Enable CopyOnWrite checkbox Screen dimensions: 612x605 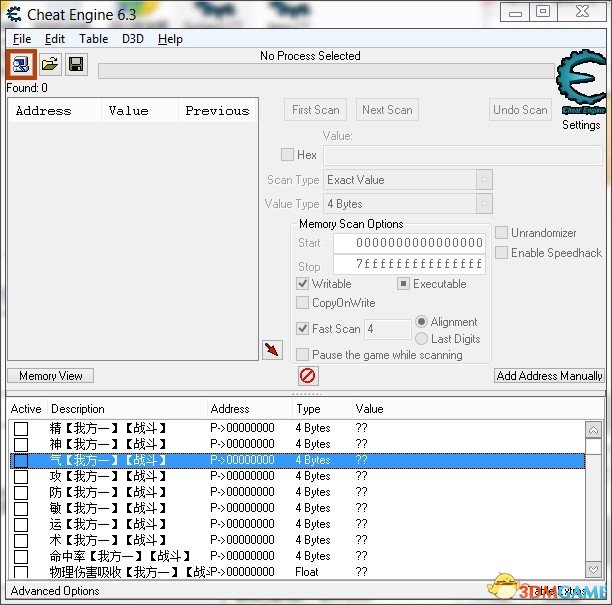[302, 302]
